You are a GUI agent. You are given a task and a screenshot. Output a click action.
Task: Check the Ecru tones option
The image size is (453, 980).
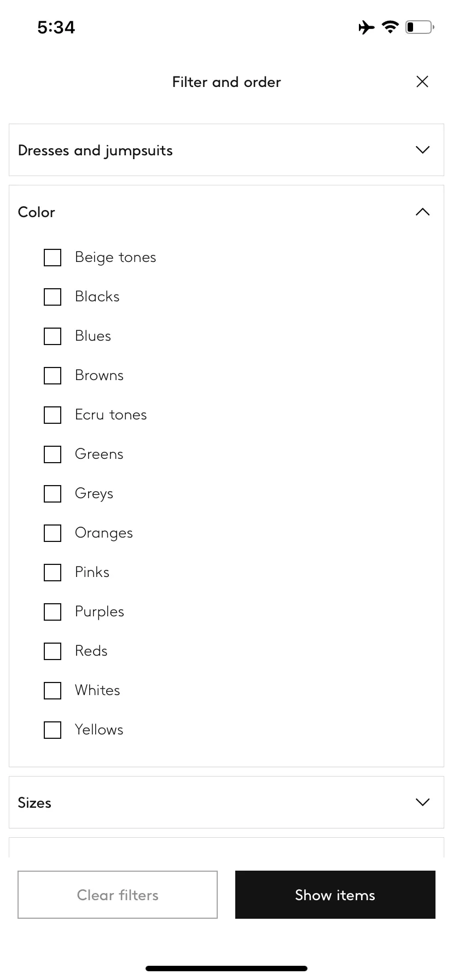coord(53,415)
